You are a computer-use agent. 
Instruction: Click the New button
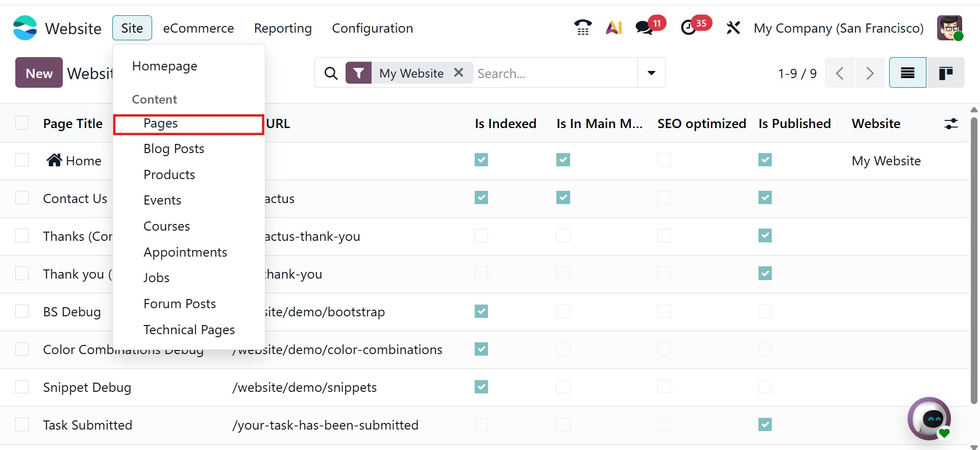click(39, 73)
